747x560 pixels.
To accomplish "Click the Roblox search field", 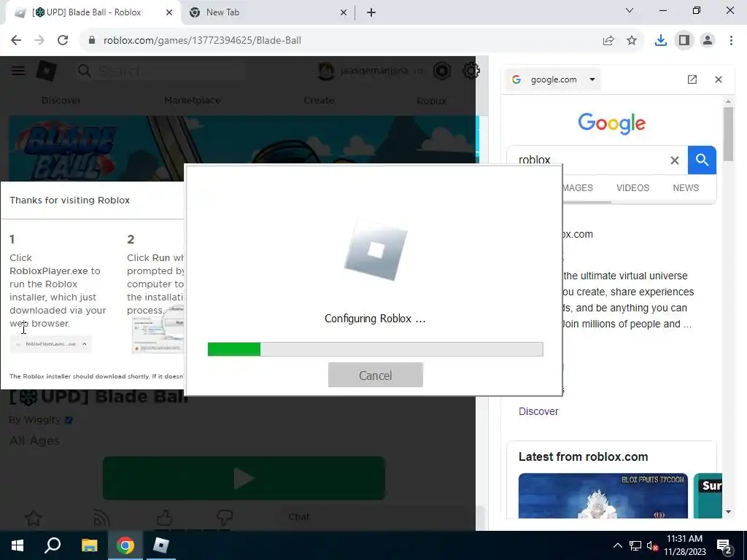I will [x=160, y=71].
